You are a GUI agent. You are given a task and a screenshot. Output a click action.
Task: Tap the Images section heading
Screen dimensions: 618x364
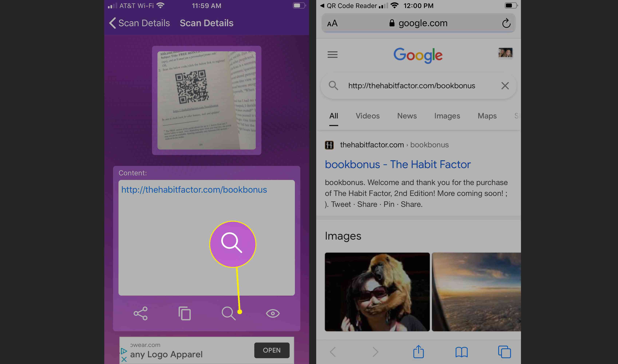pos(343,236)
